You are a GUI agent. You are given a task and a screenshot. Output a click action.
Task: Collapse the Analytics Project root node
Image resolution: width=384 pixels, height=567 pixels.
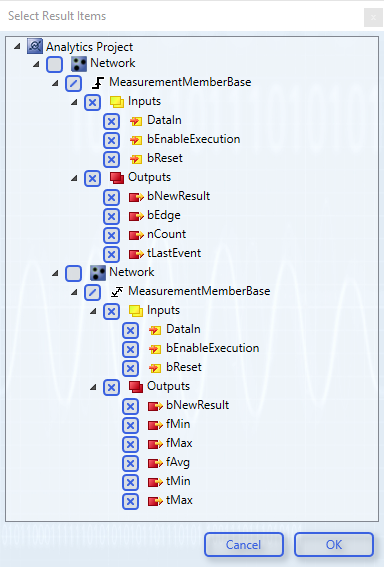pos(17,46)
